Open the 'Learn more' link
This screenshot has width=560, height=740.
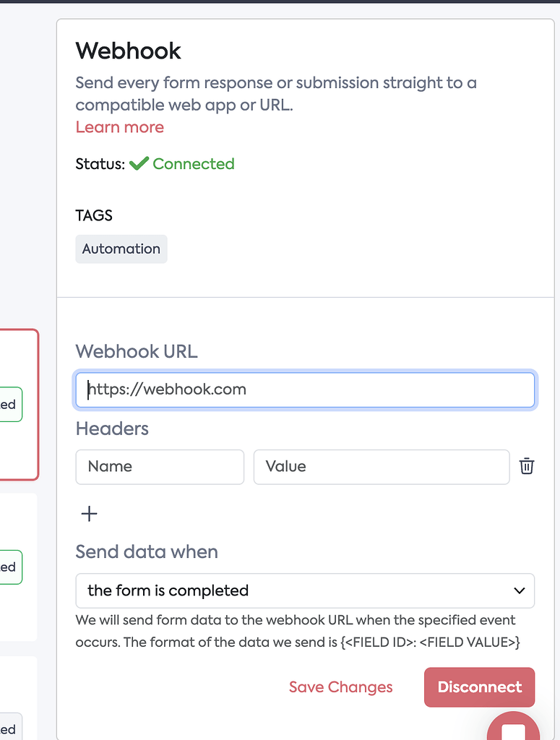(x=119, y=127)
